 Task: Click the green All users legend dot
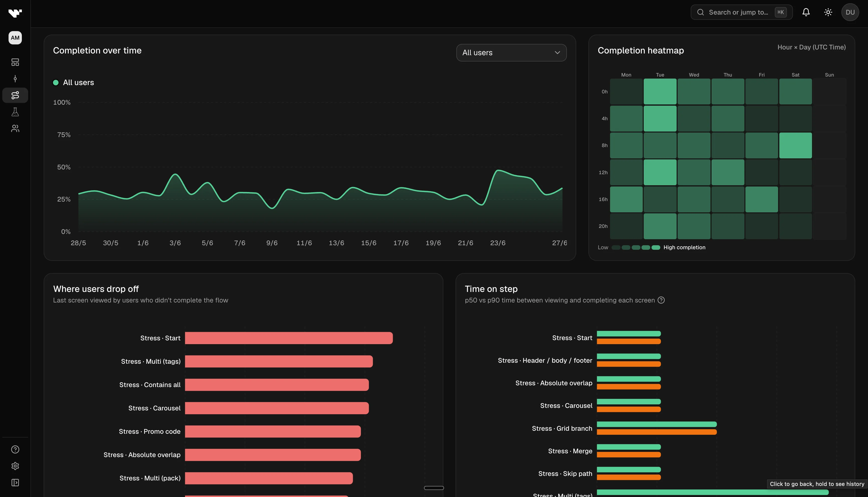(56, 83)
